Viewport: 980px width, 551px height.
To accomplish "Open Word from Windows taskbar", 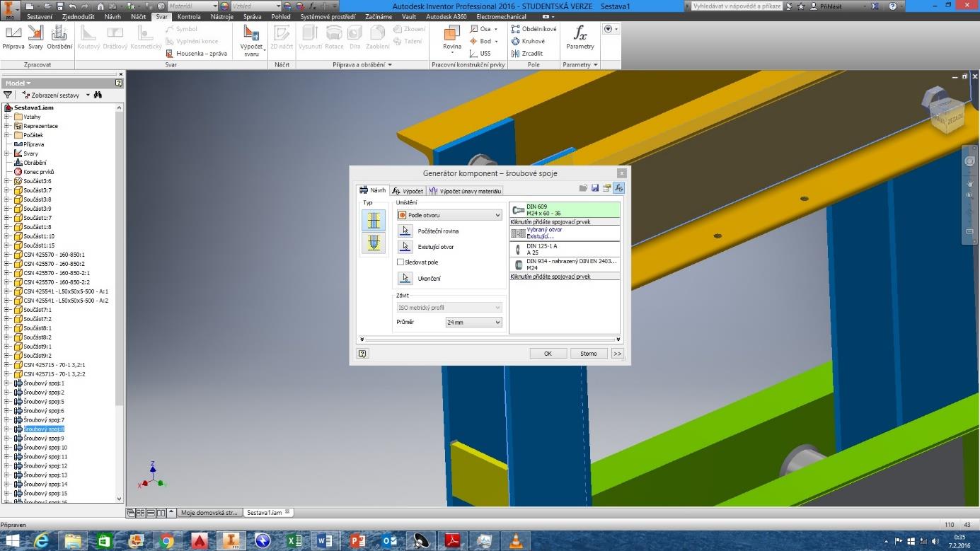I will point(325,540).
